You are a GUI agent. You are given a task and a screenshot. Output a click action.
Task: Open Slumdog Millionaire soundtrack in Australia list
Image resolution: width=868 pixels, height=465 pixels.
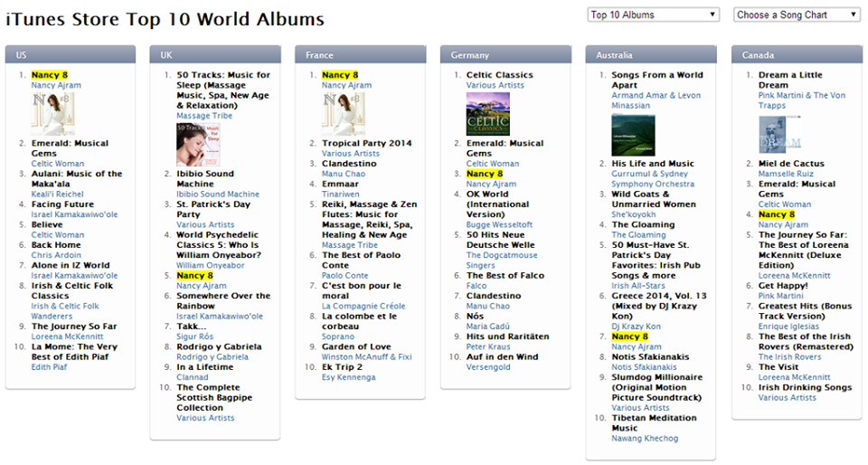point(656,387)
